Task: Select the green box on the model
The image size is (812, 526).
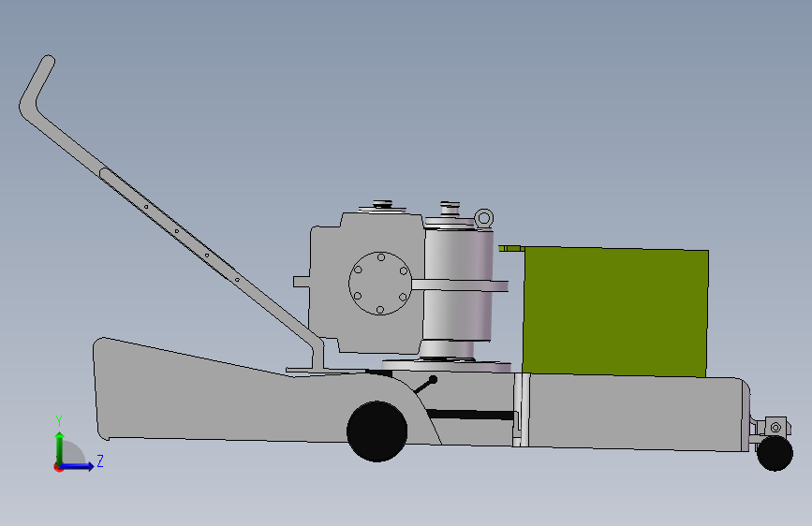Action: point(615,311)
